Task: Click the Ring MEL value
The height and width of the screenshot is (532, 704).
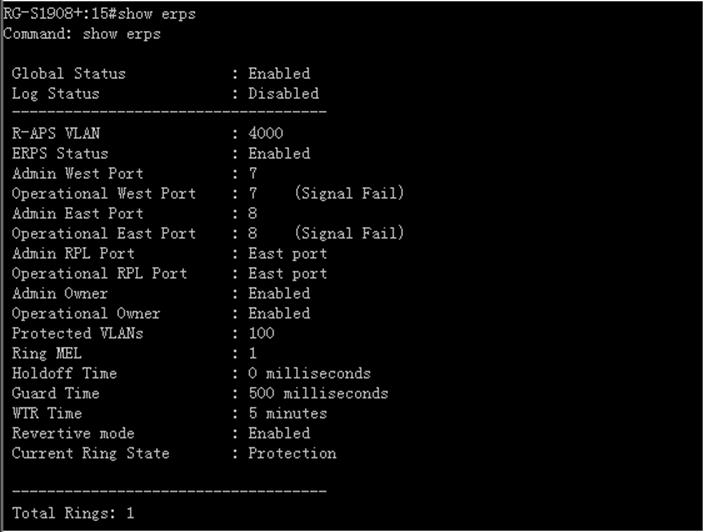Action: pos(253,353)
